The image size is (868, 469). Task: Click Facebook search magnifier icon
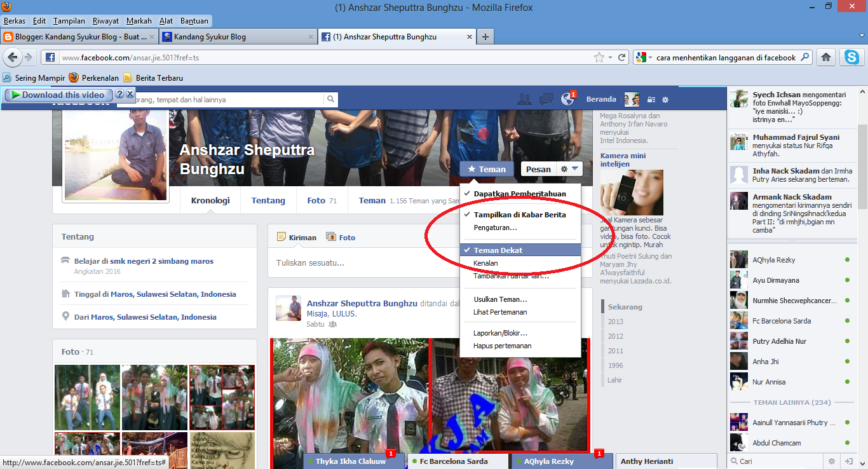point(330,99)
